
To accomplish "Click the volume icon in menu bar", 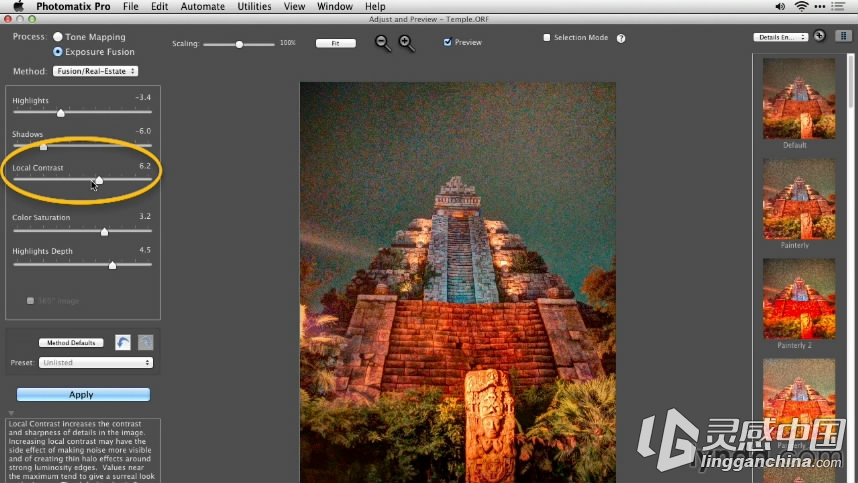I will click(x=780, y=6).
